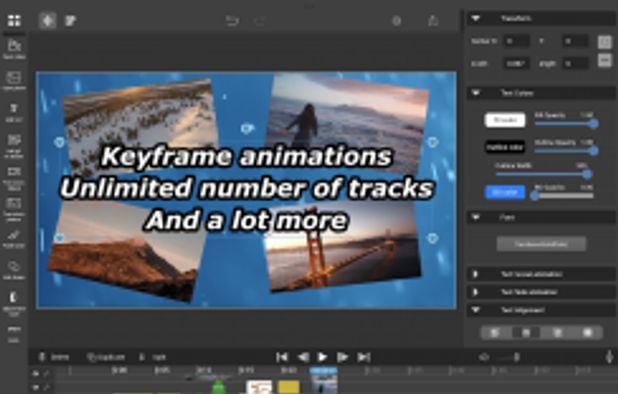The image size is (618, 394).
Task: Redo the last undone action
Action: coord(260,20)
